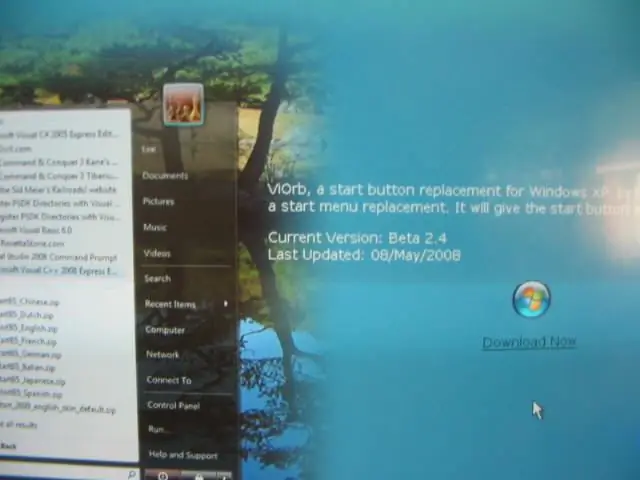Select Connect To in the start menu

point(169,380)
